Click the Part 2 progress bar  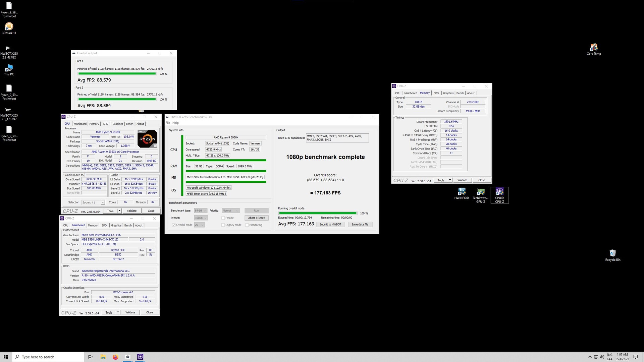pyautogui.click(x=117, y=99)
